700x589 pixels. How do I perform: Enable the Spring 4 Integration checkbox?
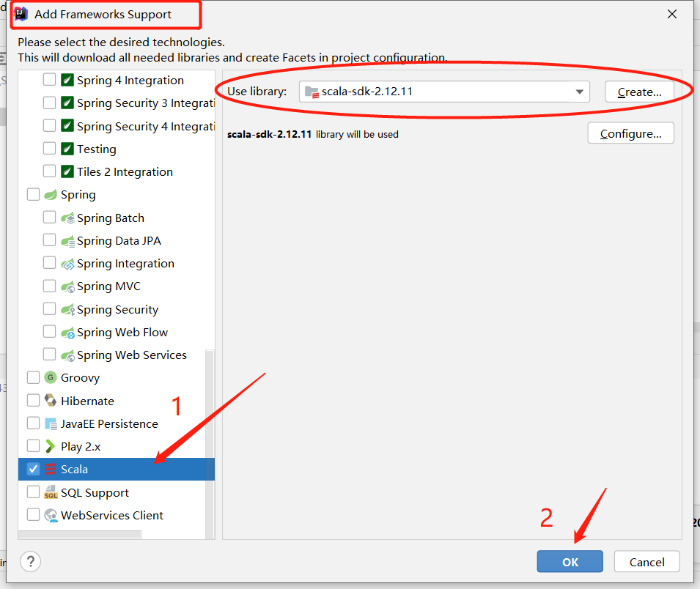click(x=49, y=79)
